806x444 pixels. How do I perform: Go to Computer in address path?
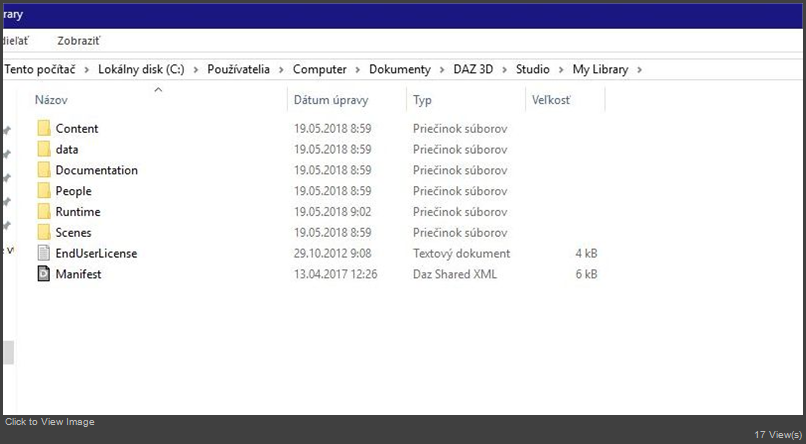coord(320,69)
